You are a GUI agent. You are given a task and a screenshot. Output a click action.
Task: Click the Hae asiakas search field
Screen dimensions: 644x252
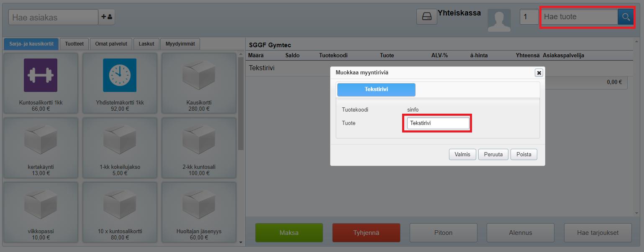(x=53, y=18)
